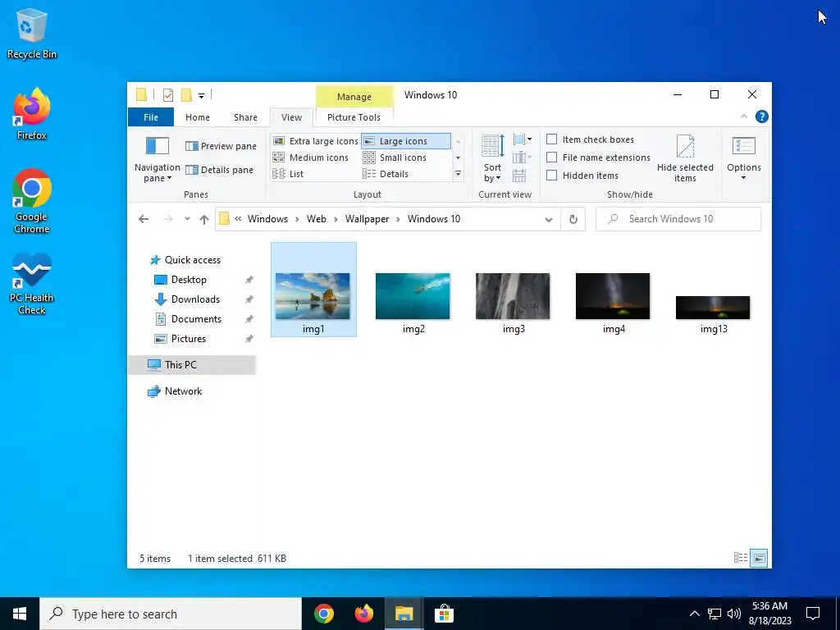
Task: Open Microsoft Store from the taskbar
Action: tap(444, 614)
